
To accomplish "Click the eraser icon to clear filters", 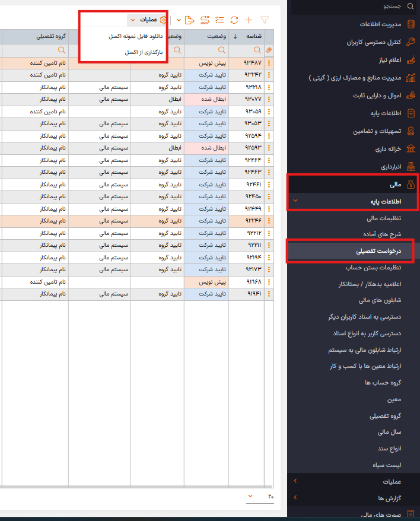I will [269, 50].
